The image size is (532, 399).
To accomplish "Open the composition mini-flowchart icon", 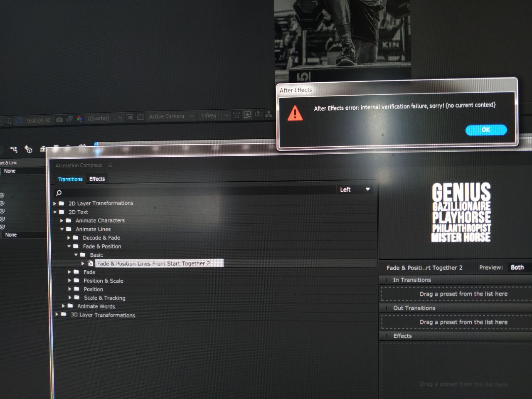I will click(14, 149).
